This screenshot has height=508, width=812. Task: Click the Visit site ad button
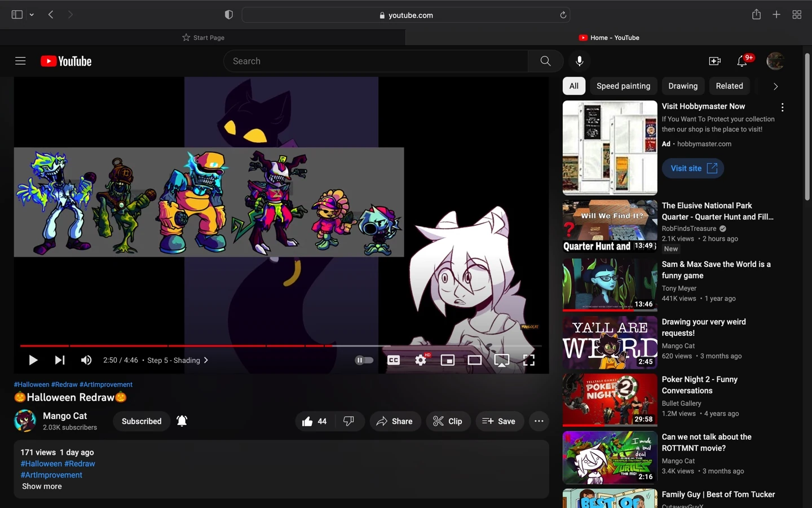point(693,168)
